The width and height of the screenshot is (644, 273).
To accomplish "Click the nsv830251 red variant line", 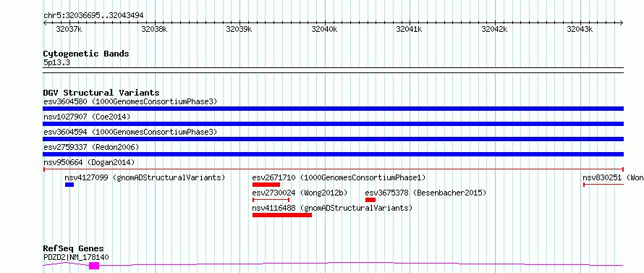I will (603, 185).
